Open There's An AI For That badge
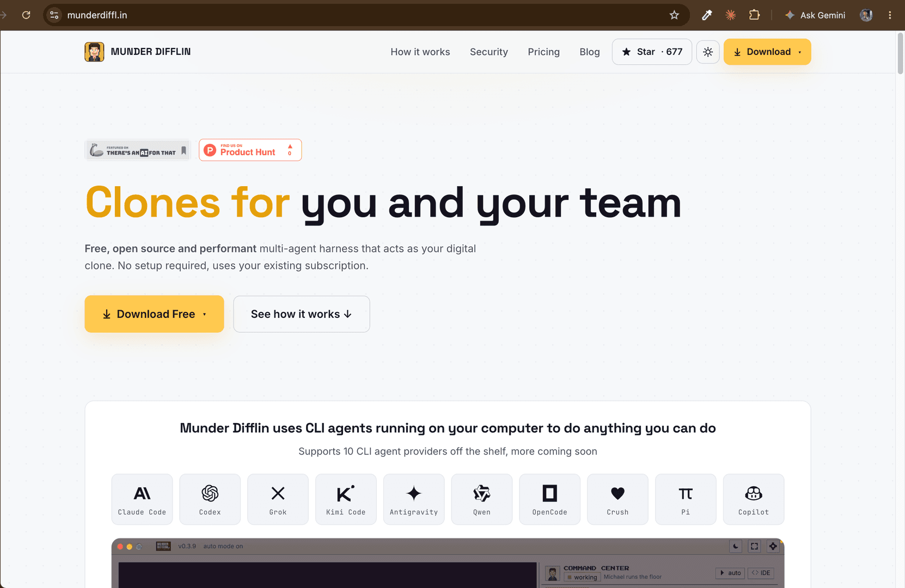 click(138, 150)
